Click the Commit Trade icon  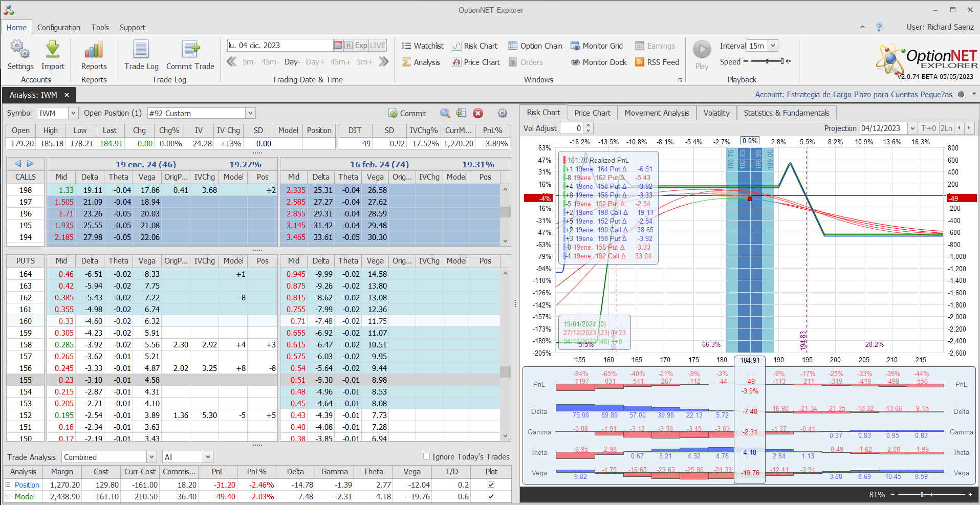click(190, 50)
